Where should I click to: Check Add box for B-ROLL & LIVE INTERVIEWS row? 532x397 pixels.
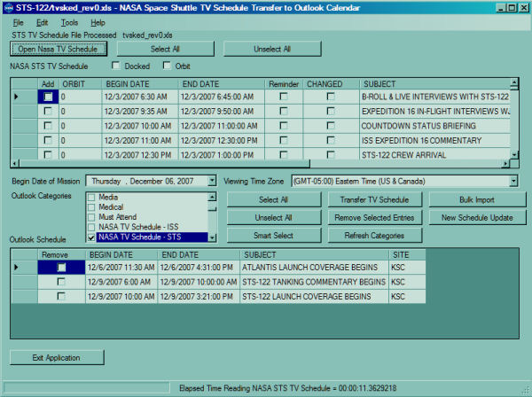48,97
